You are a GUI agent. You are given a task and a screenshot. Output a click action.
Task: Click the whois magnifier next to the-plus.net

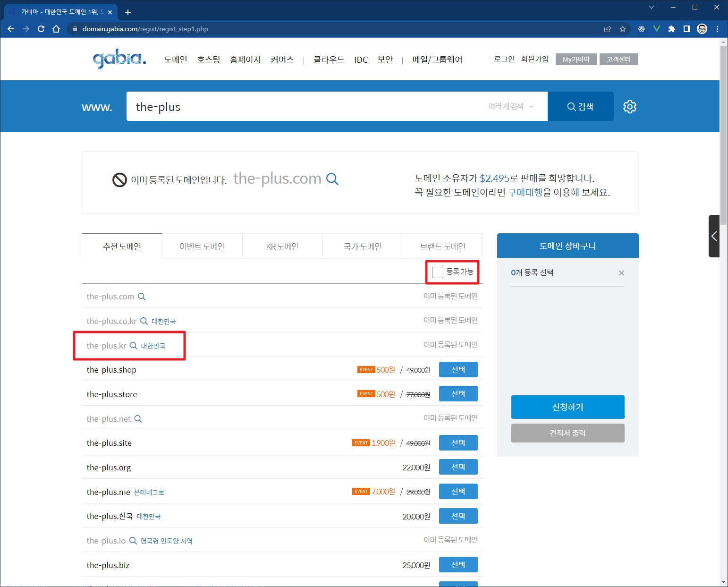[138, 419]
